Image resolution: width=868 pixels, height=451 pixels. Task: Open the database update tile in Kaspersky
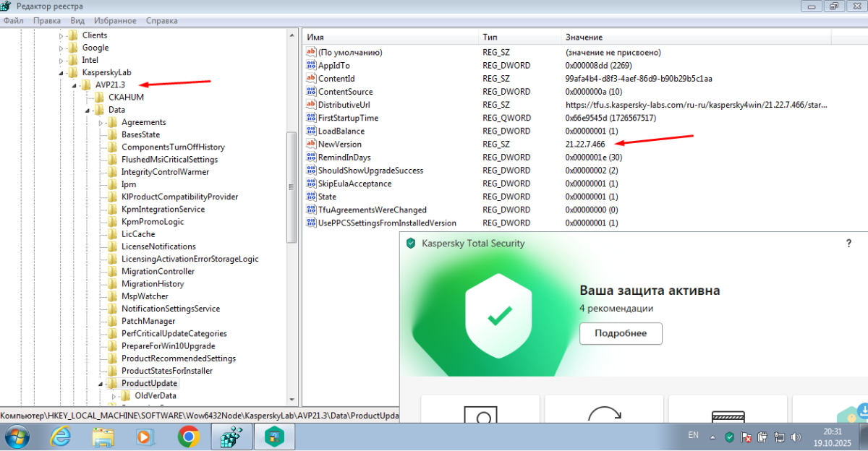pos(604,410)
